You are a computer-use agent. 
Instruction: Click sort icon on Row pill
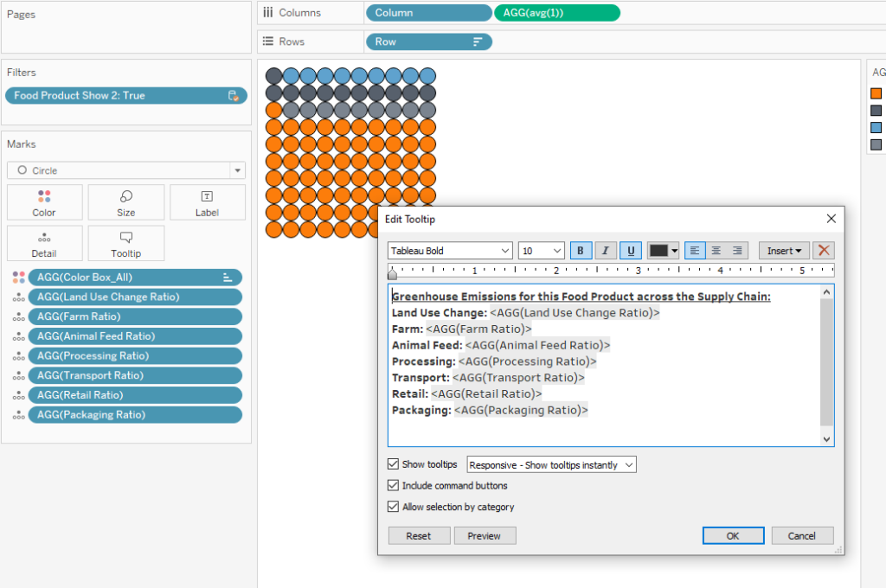coord(478,42)
